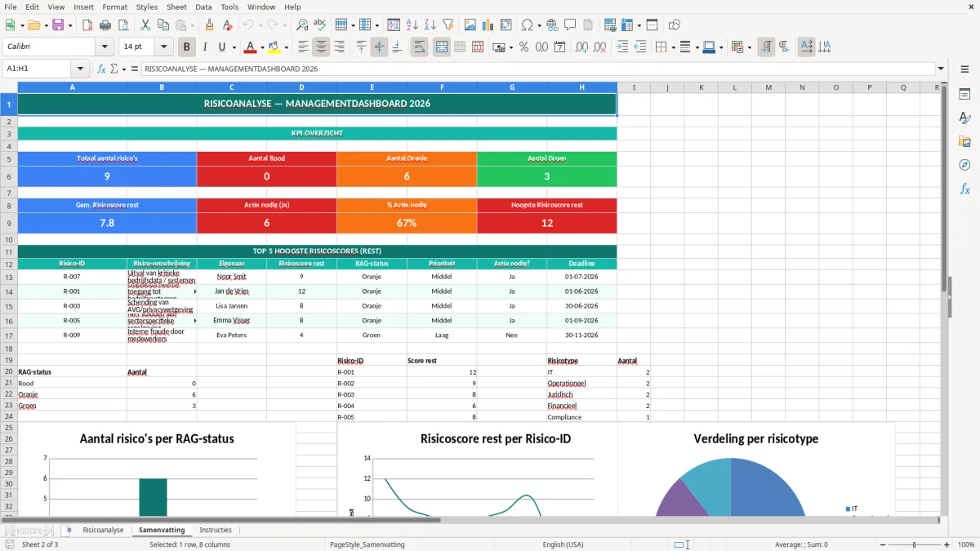The height and width of the screenshot is (551, 980).
Task: Print the spreadsheet with the printer icon
Action: [105, 25]
